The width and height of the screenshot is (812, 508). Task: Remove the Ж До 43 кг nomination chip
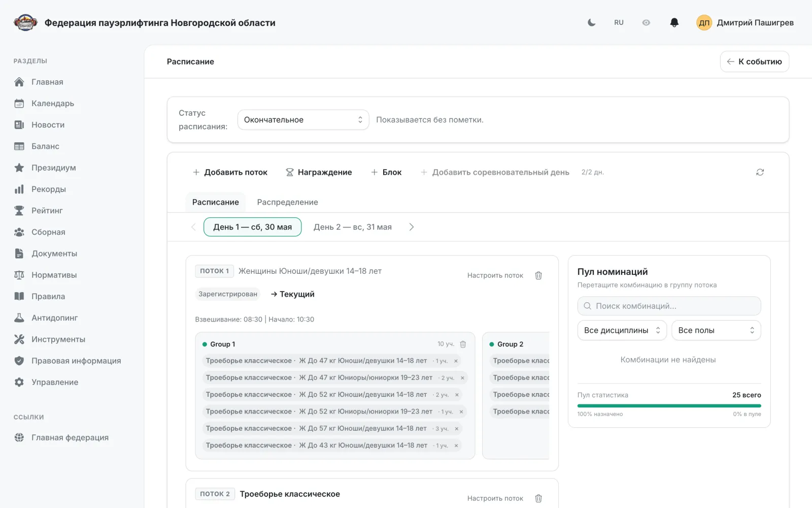click(x=456, y=446)
